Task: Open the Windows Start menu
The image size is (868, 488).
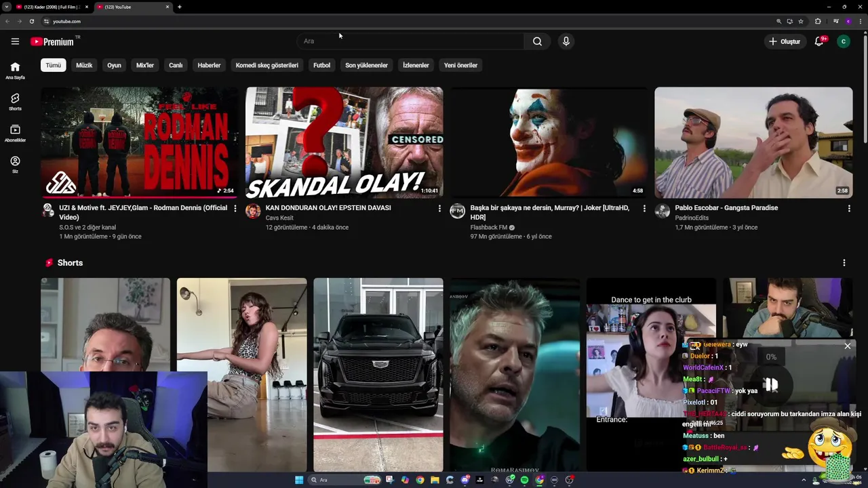Action: click(x=299, y=480)
